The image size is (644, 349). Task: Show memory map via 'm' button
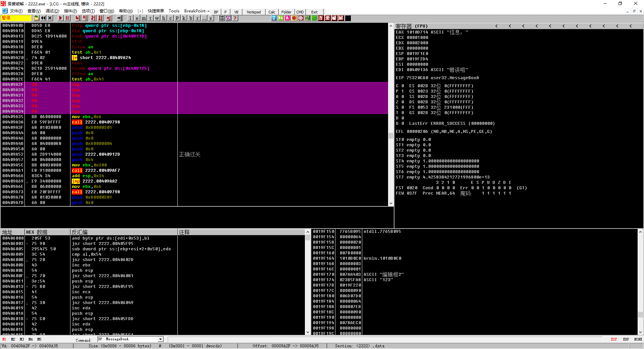tap(144, 18)
